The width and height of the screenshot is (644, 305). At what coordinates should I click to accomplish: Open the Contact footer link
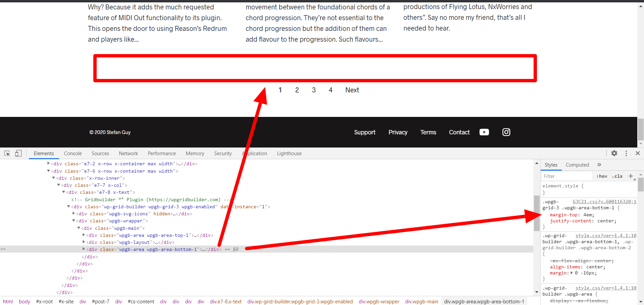click(x=459, y=132)
